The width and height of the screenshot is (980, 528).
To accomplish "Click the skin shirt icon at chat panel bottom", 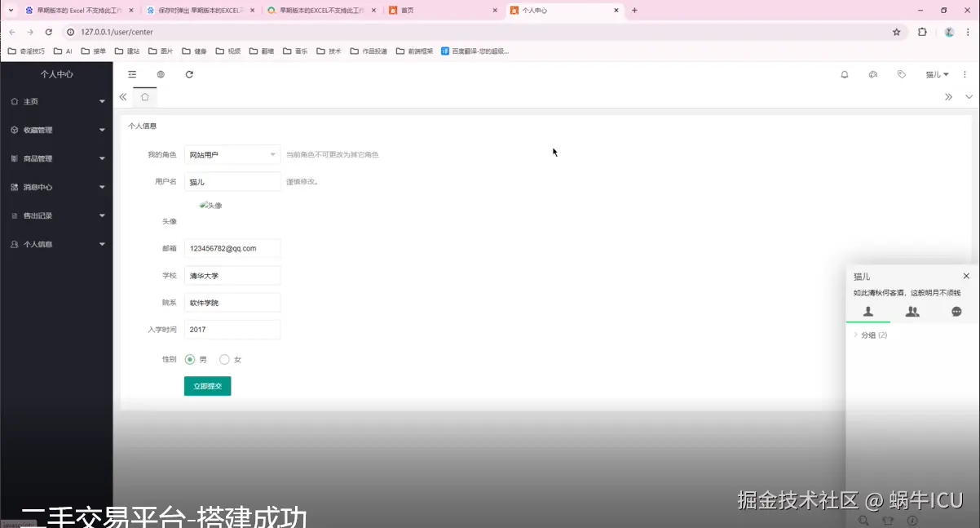I will (889, 520).
